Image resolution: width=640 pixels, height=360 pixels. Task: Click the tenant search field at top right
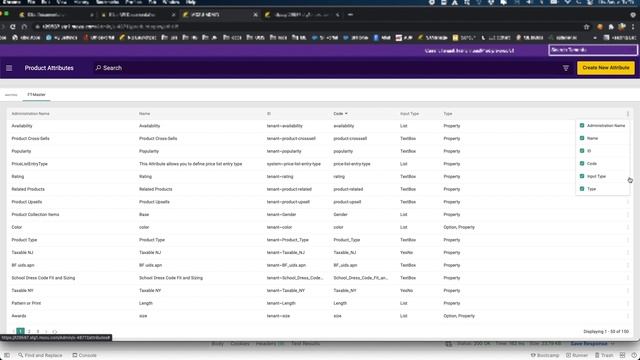[593, 50]
